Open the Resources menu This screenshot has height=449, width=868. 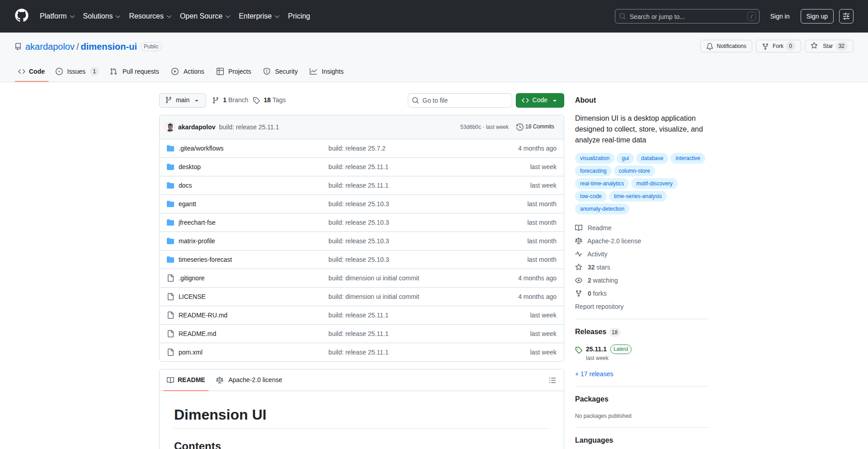(x=150, y=16)
